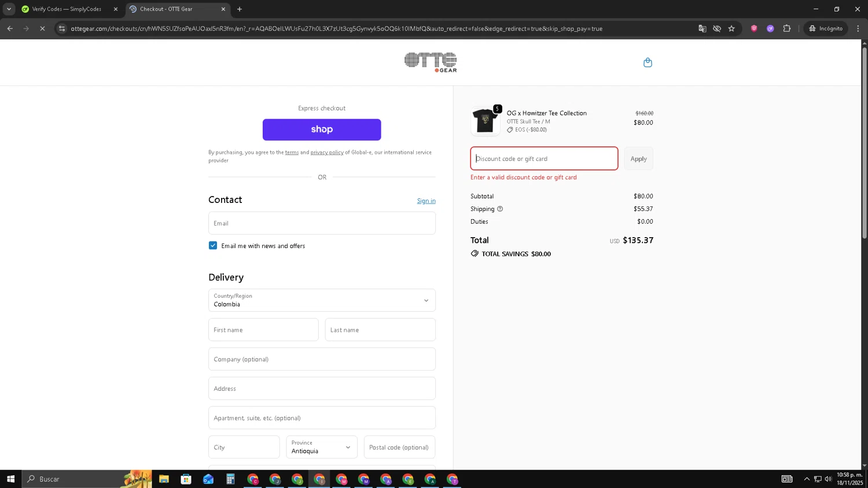Open the privacy policy link
This screenshot has height=488, width=868.
(327, 152)
